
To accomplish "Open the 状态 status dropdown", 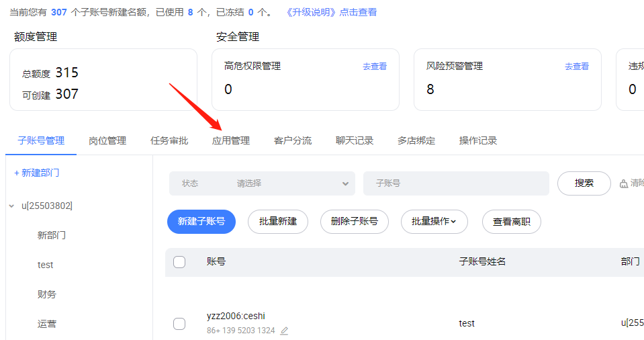I will tap(262, 183).
